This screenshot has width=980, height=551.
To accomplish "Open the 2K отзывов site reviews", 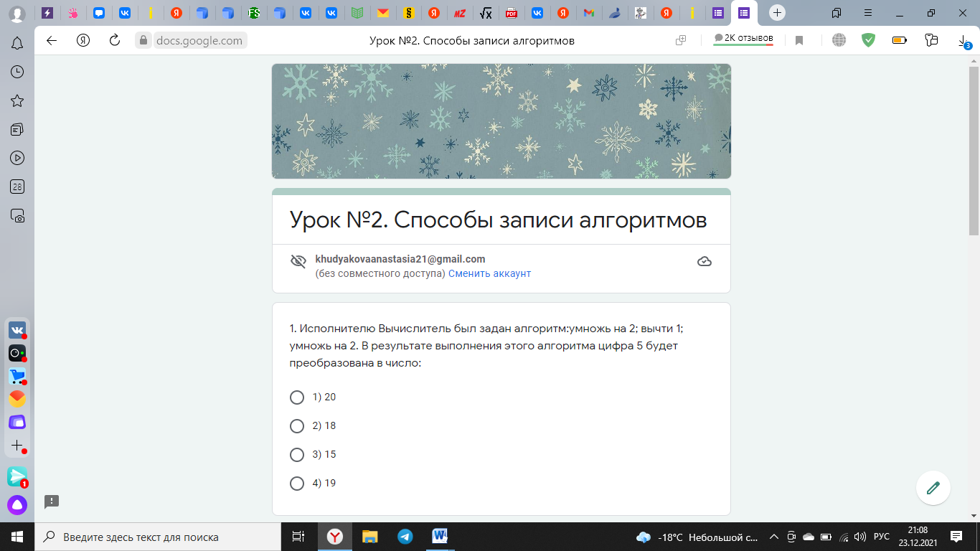I will pos(743,39).
